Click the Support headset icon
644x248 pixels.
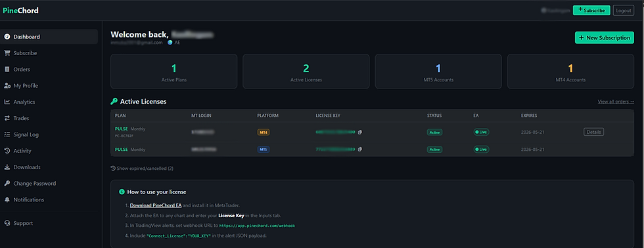coord(7,223)
